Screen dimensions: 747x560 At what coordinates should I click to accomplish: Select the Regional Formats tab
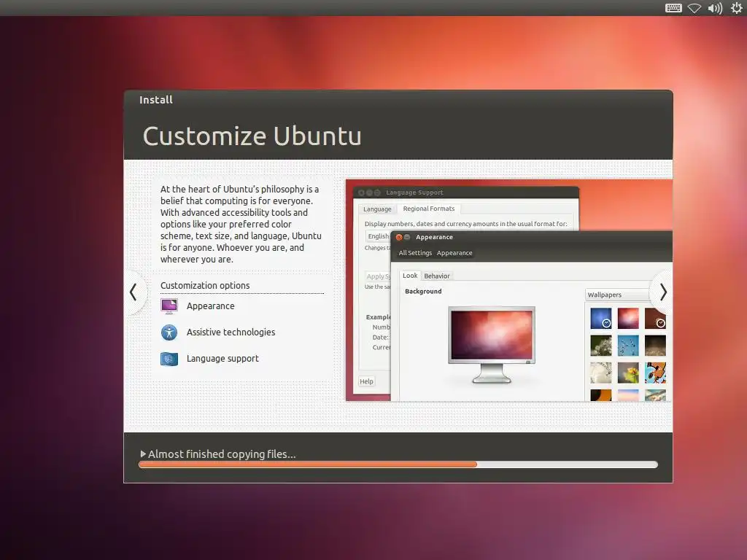point(429,209)
